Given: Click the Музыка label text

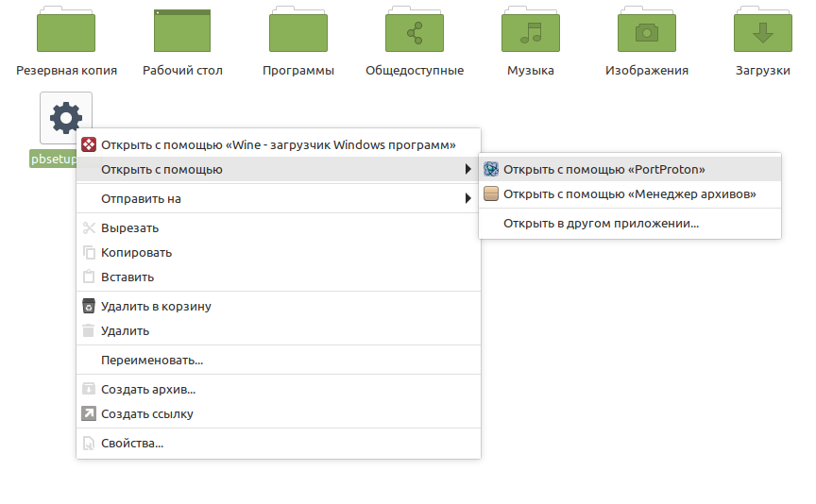Looking at the screenshot, I should point(530,70).
